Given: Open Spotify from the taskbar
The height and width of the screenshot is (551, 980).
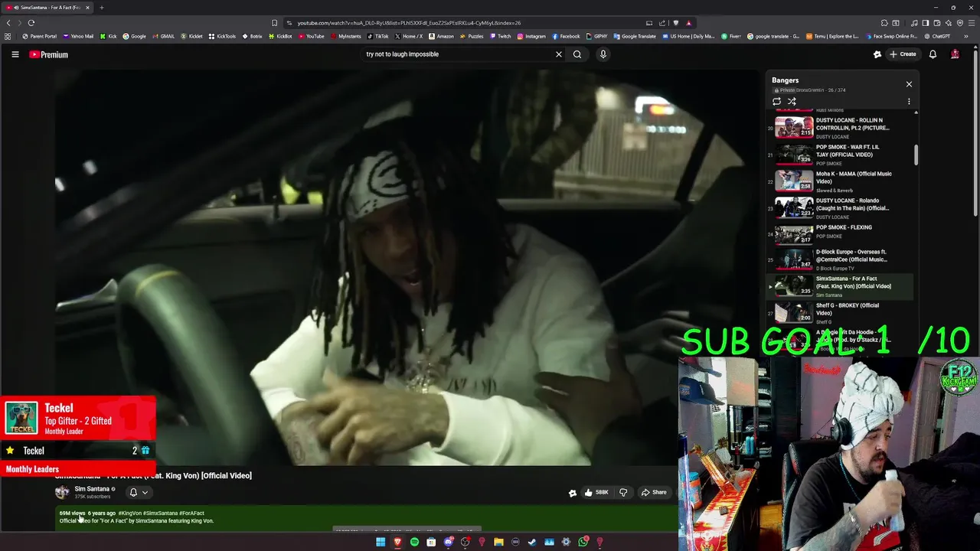Looking at the screenshot, I should [414, 542].
